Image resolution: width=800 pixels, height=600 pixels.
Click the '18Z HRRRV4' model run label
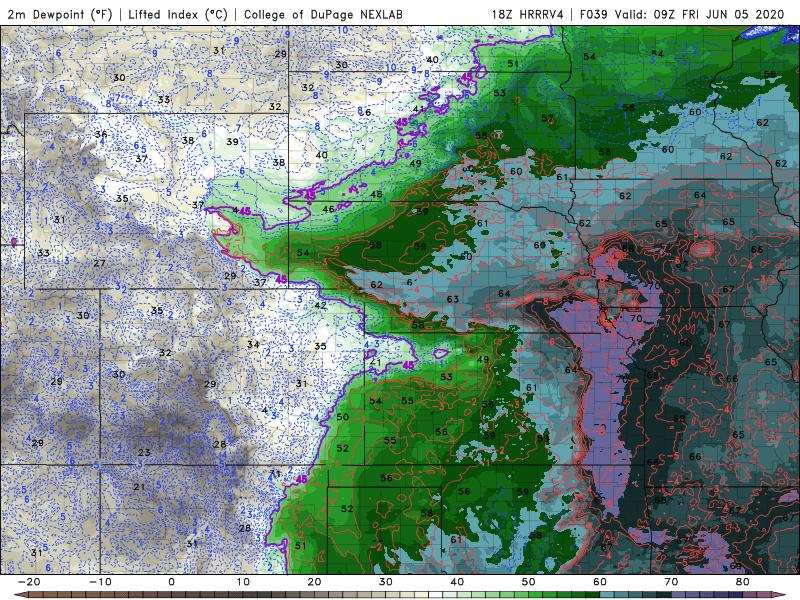528,14
